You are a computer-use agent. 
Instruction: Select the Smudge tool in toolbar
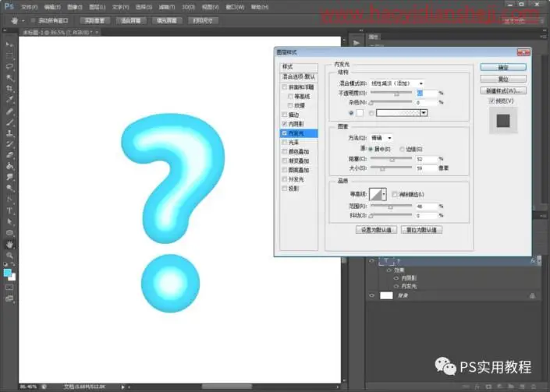[x=9, y=177]
